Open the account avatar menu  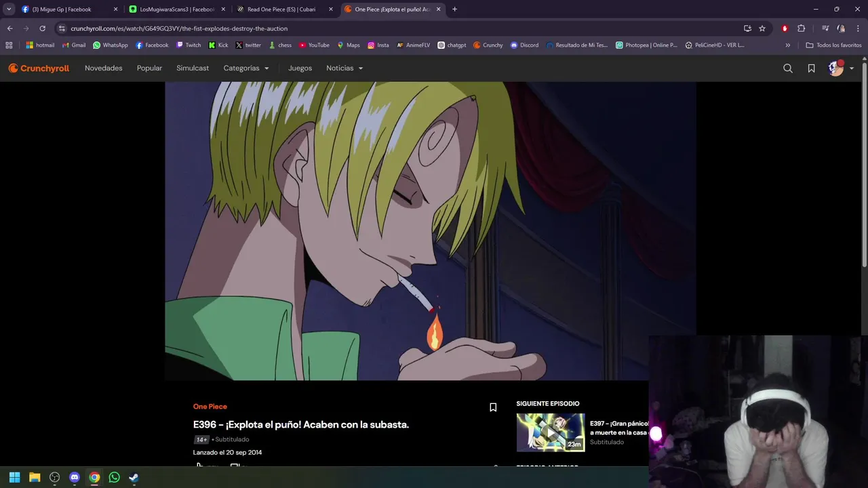coord(841,68)
